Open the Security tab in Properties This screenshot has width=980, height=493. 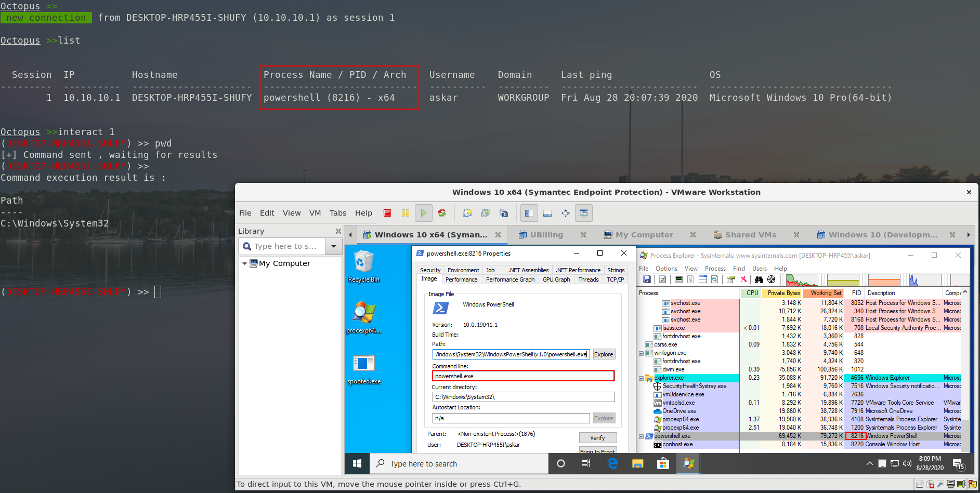click(430, 270)
